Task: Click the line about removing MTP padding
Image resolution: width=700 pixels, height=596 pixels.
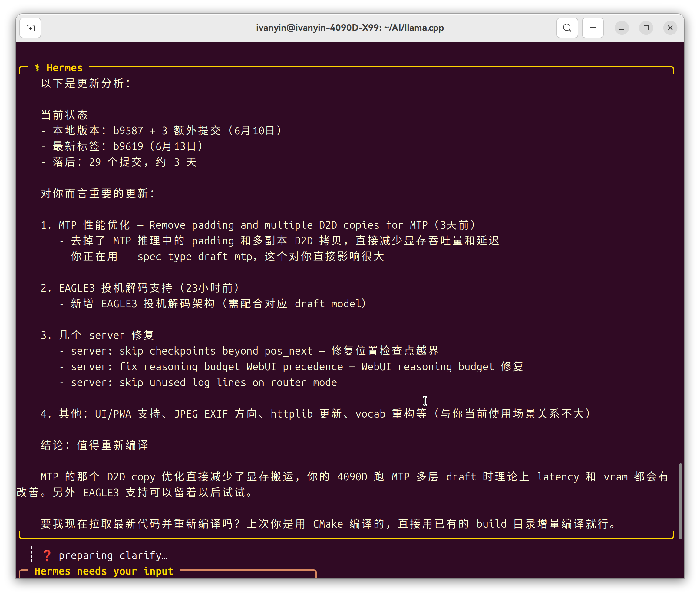Action: (x=279, y=241)
